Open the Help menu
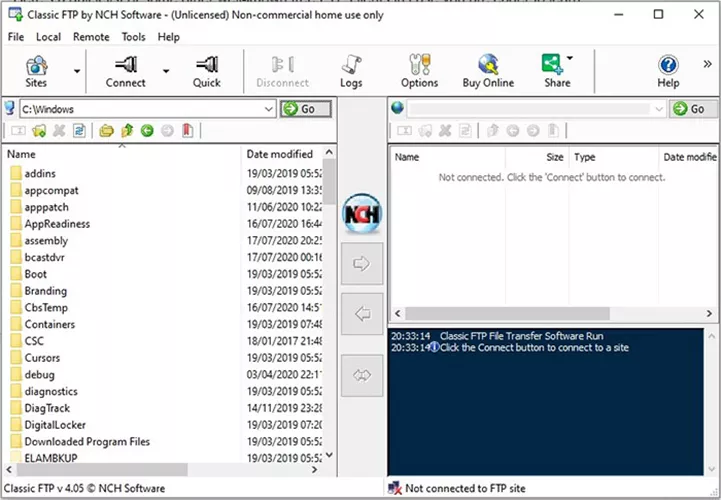721x500 pixels. pyautogui.click(x=168, y=37)
